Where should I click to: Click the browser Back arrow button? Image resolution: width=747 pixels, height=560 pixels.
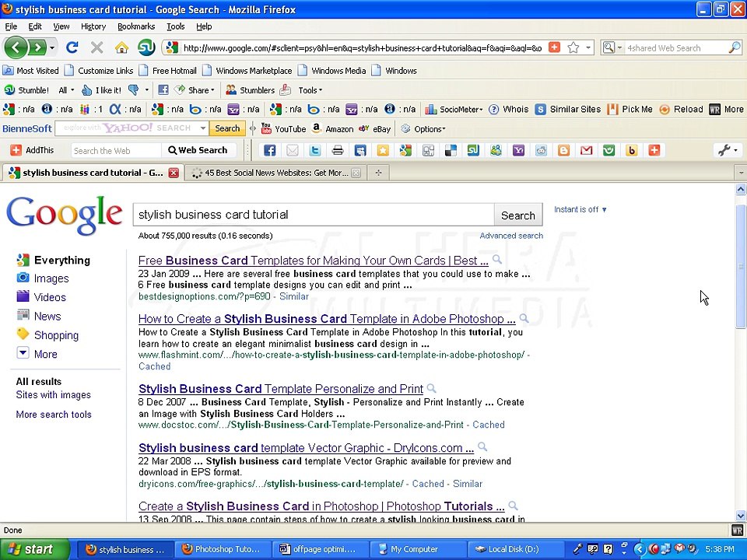pos(16,47)
